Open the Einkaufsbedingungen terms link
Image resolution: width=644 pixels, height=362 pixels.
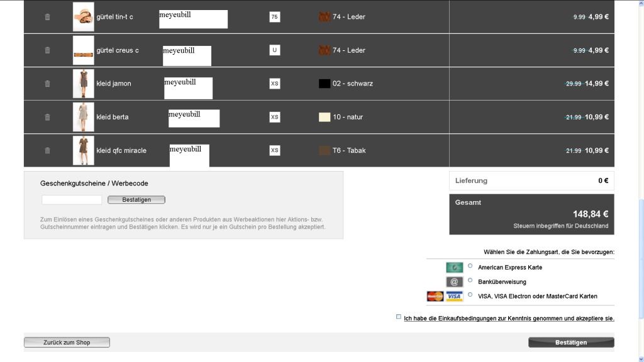[x=509, y=319]
